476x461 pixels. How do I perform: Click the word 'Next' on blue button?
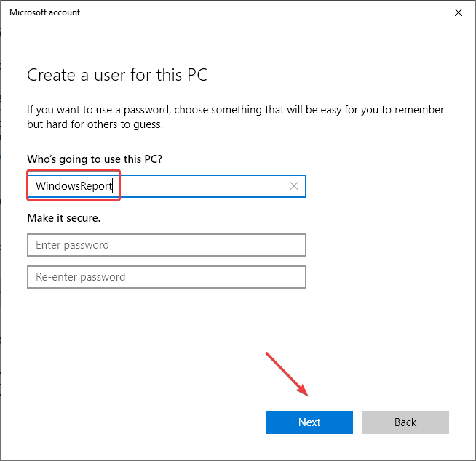[x=309, y=422]
